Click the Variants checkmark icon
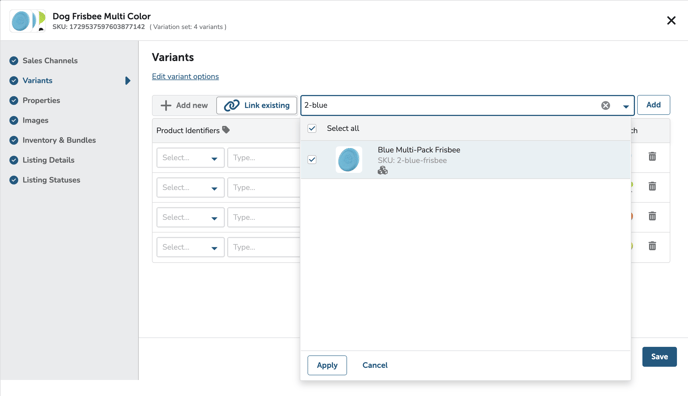Screen dimensions: 688x396 [14, 80]
